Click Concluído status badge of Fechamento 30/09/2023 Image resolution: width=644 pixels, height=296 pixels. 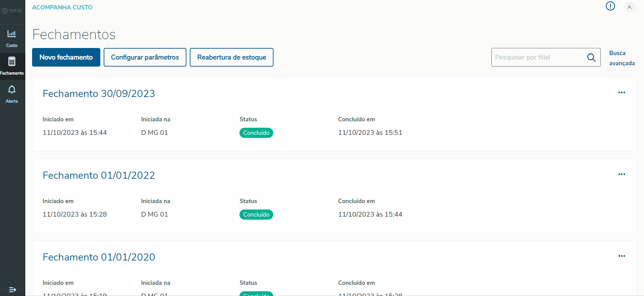pyautogui.click(x=256, y=133)
